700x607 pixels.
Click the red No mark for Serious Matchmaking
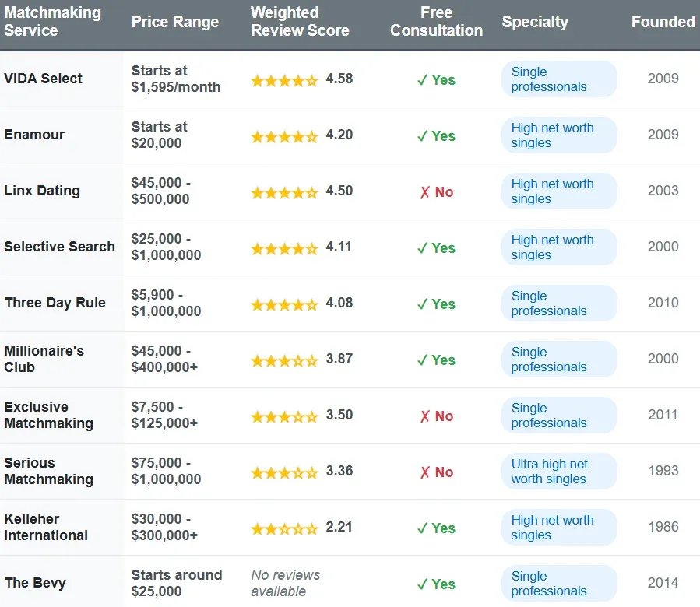point(436,472)
